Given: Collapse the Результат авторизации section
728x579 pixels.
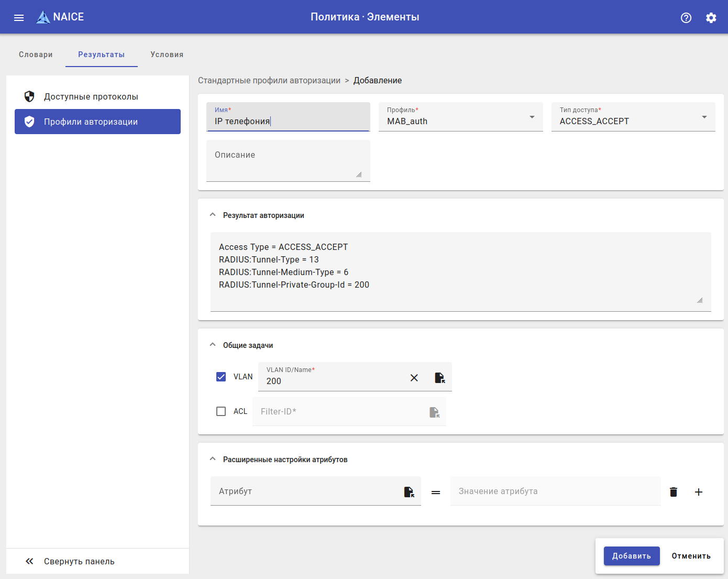Looking at the screenshot, I should (213, 215).
